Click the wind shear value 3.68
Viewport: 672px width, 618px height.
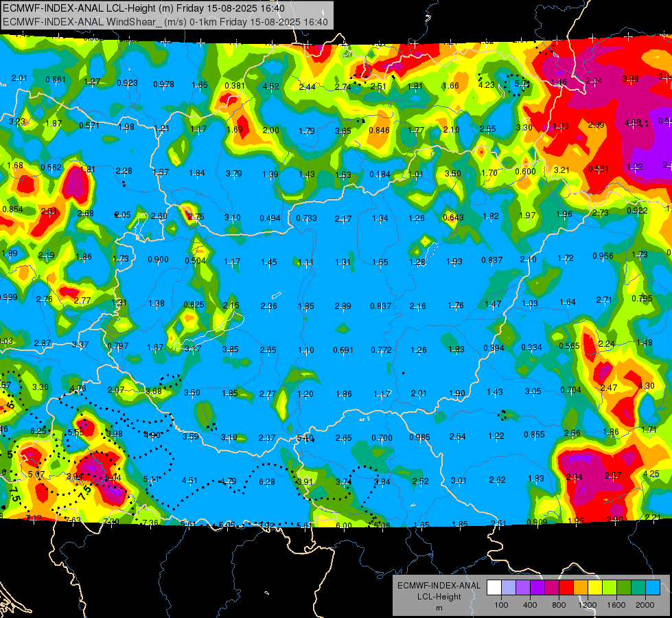point(154,391)
